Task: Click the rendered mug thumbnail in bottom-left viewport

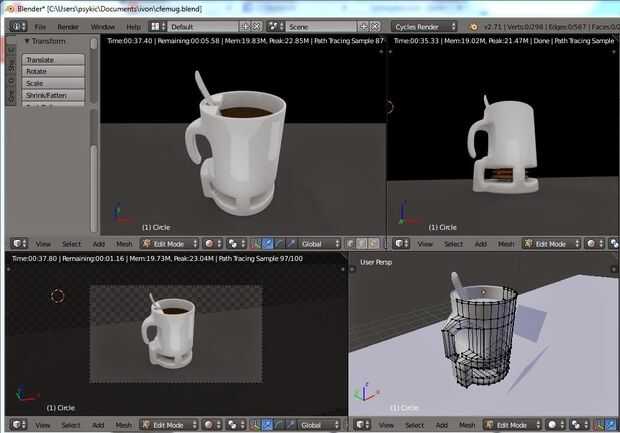Action: [x=168, y=331]
